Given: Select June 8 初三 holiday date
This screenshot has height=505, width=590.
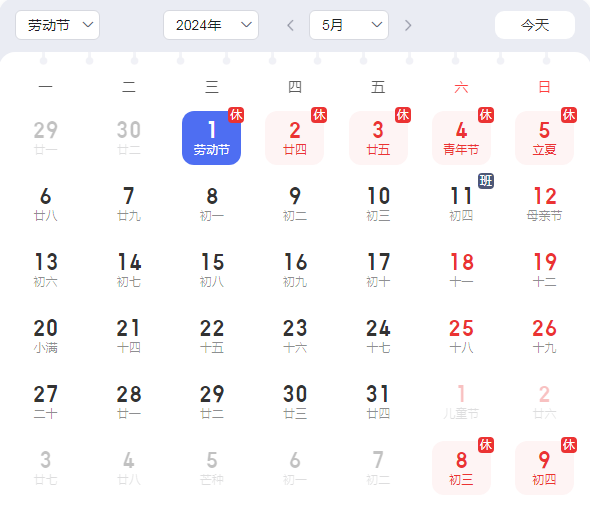Looking at the screenshot, I should pyautogui.click(x=461, y=468).
